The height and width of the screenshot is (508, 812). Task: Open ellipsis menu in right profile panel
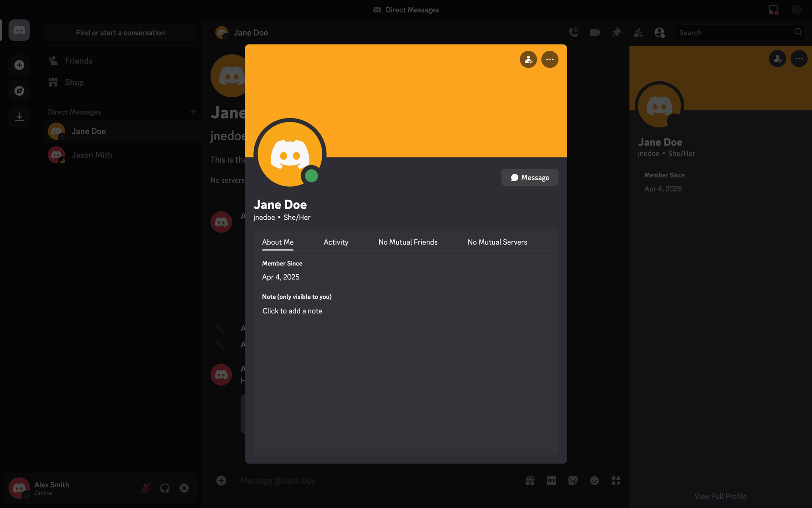(799, 59)
